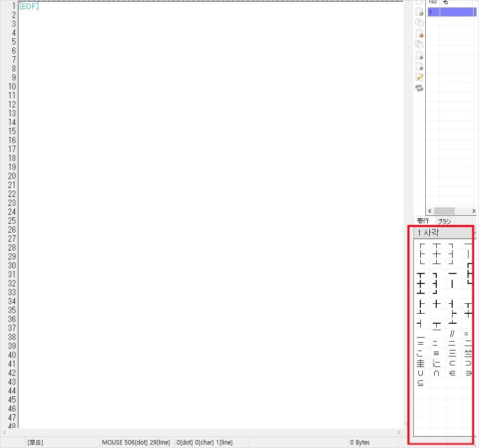Click the pencil edit page icon
479x448 pixels.
coord(419,77)
